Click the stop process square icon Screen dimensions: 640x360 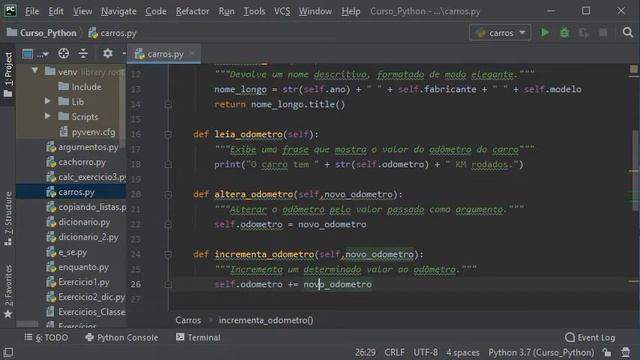603,33
